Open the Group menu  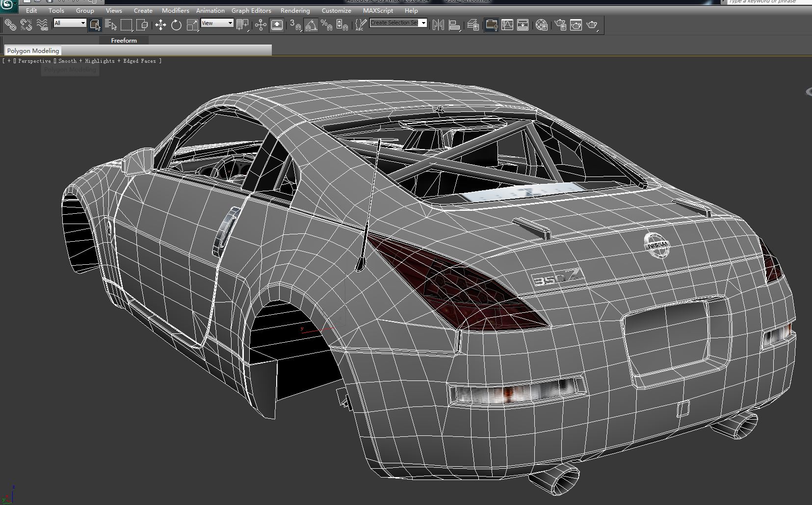pos(85,10)
